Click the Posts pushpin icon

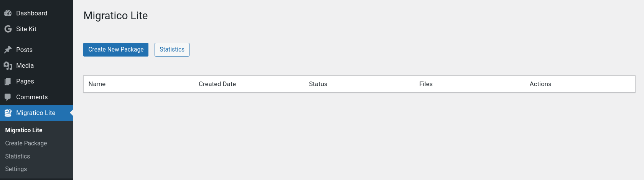click(8, 50)
